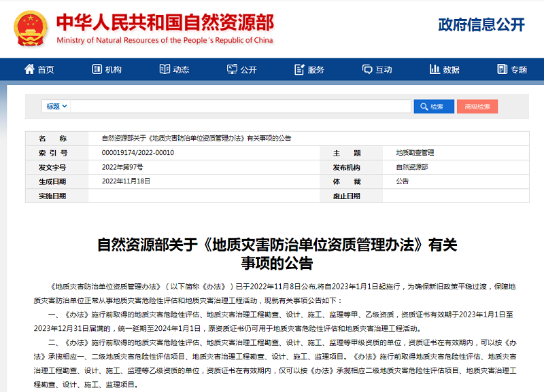Click the announcement headline title text
This screenshot has height=392, width=544.
coord(277,253)
